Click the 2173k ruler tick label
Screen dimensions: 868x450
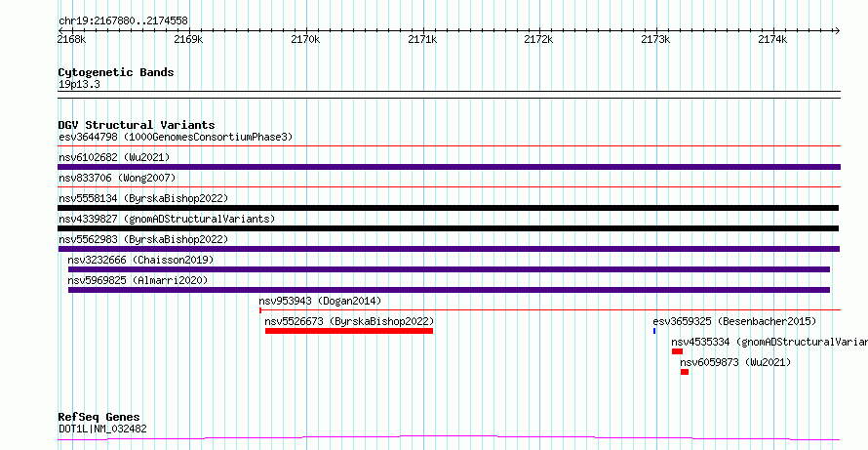click(655, 39)
